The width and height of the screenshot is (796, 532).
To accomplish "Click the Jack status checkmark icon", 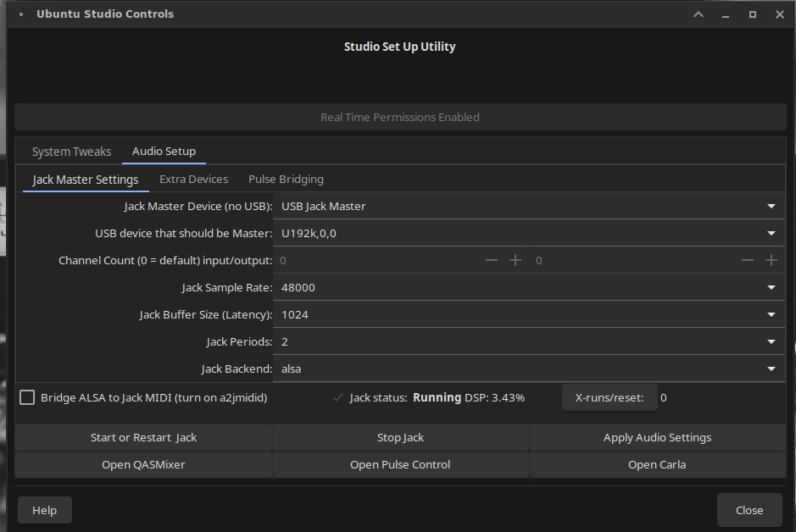I will click(338, 397).
